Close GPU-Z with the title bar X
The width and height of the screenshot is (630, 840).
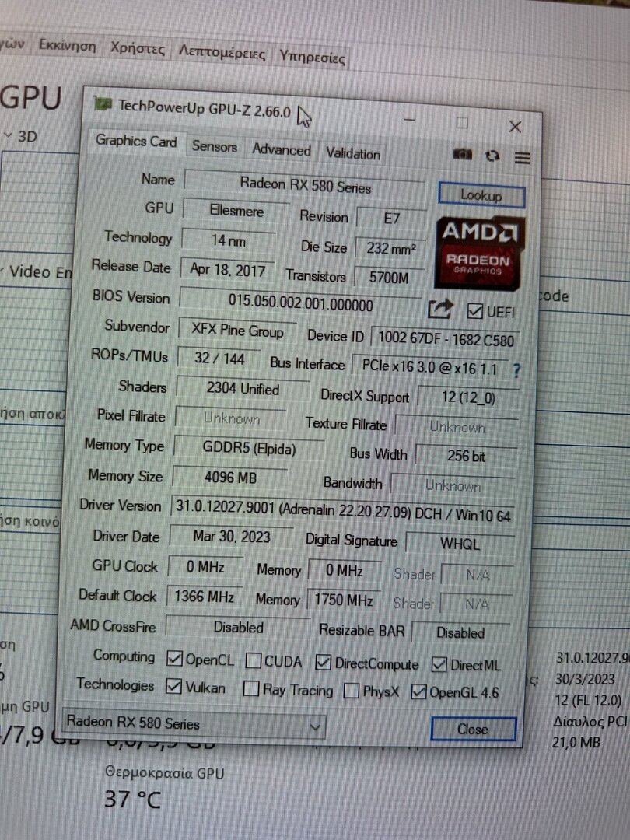[x=515, y=127]
